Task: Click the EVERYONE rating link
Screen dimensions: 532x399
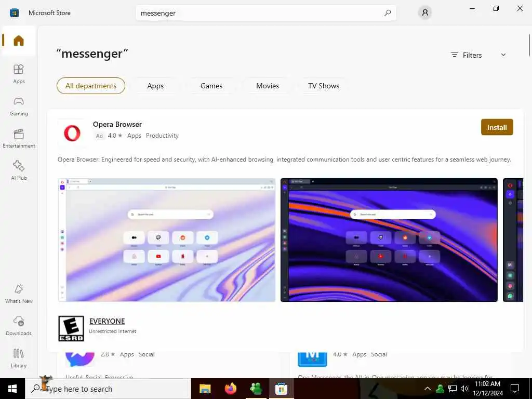Action: click(107, 321)
